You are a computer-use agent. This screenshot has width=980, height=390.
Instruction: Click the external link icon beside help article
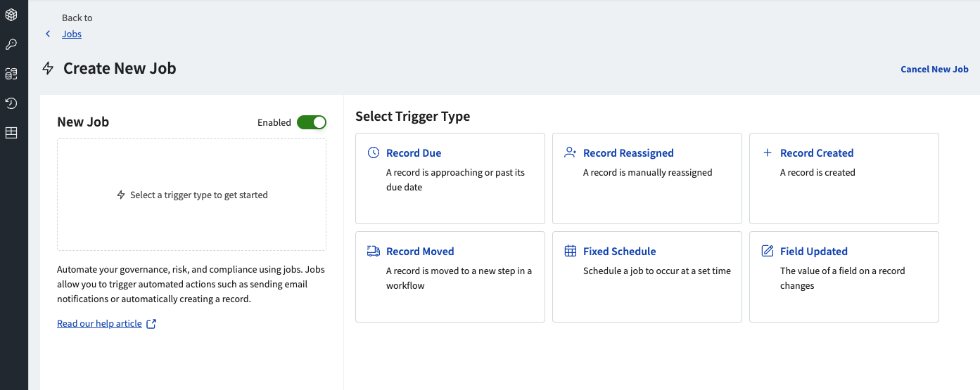151,324
